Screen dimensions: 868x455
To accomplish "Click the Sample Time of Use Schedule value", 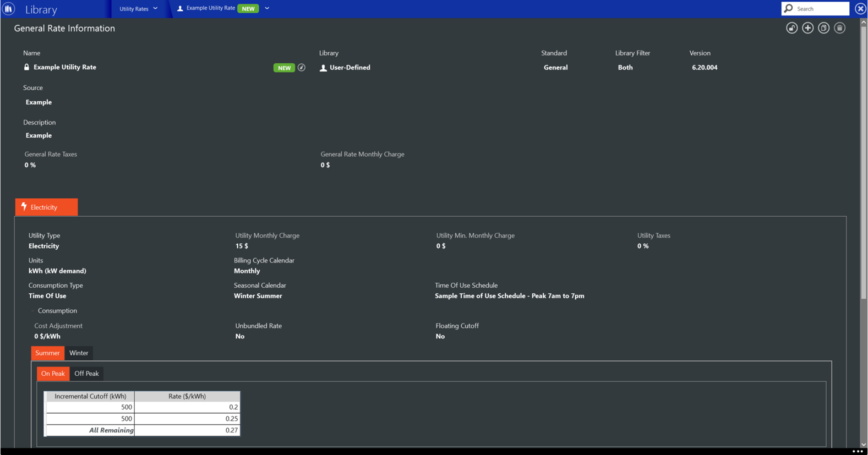I will tap(510, 296).
